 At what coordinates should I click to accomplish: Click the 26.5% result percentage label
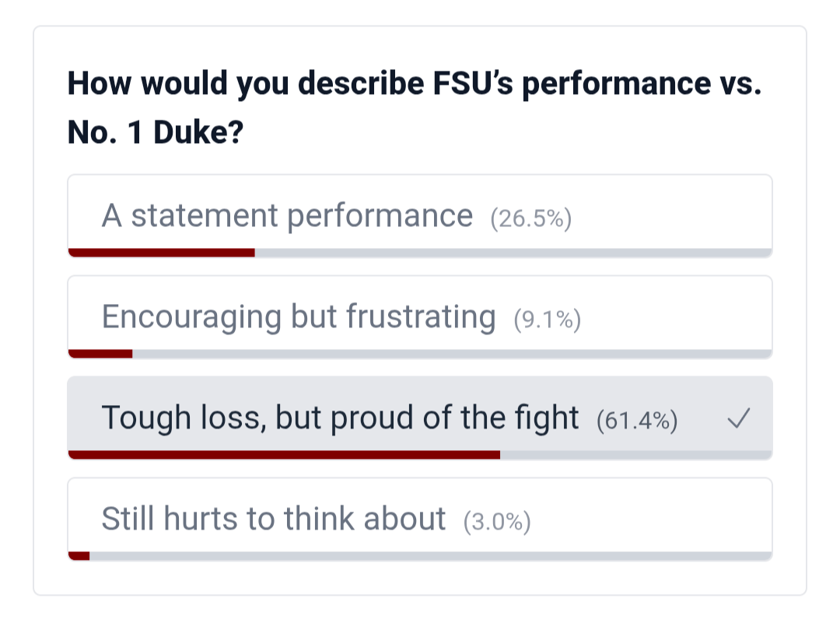point(530,219)
